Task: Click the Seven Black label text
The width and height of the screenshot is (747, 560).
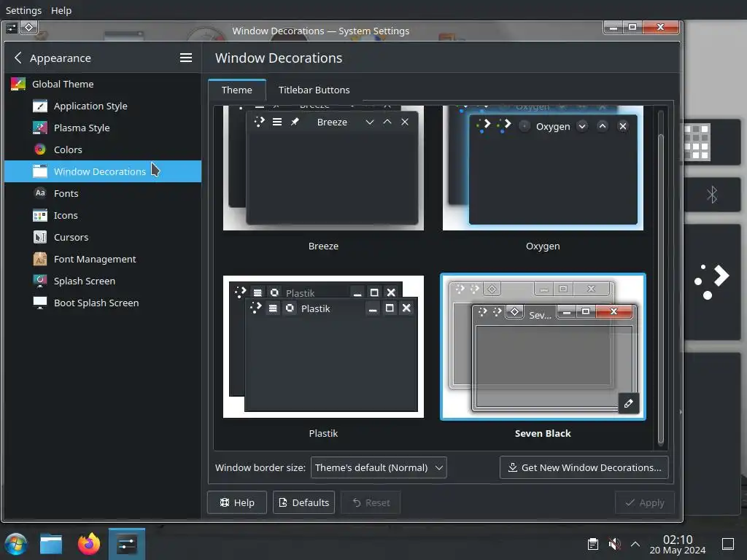Action: coord(543,433)
